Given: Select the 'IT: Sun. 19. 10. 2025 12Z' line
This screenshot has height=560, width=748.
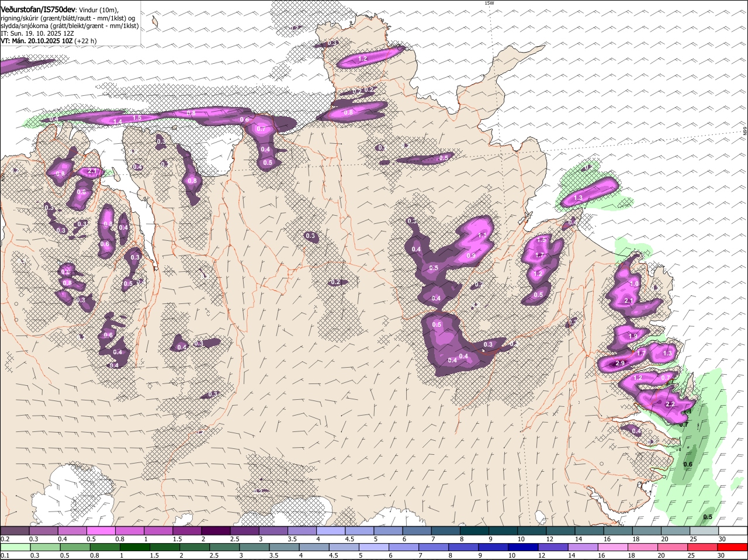Looking at the screenshot, I should pyautogui.click(x=37, y=34).
